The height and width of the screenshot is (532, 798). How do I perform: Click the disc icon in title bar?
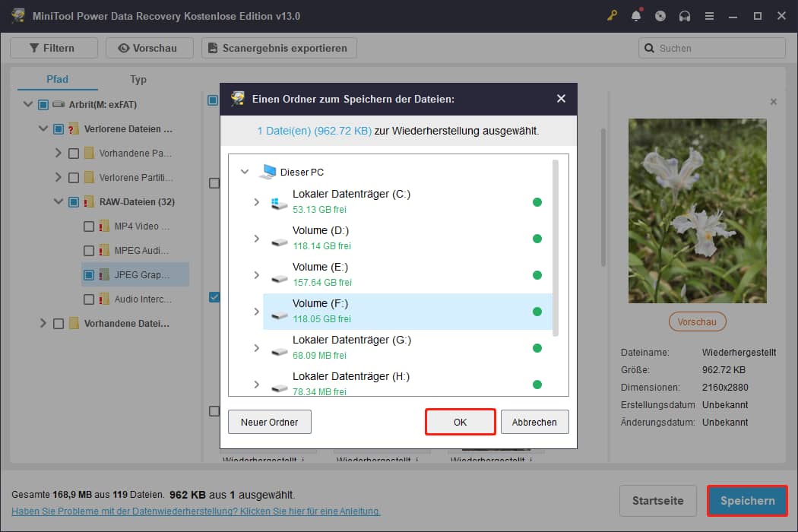(x=660, y=16)
